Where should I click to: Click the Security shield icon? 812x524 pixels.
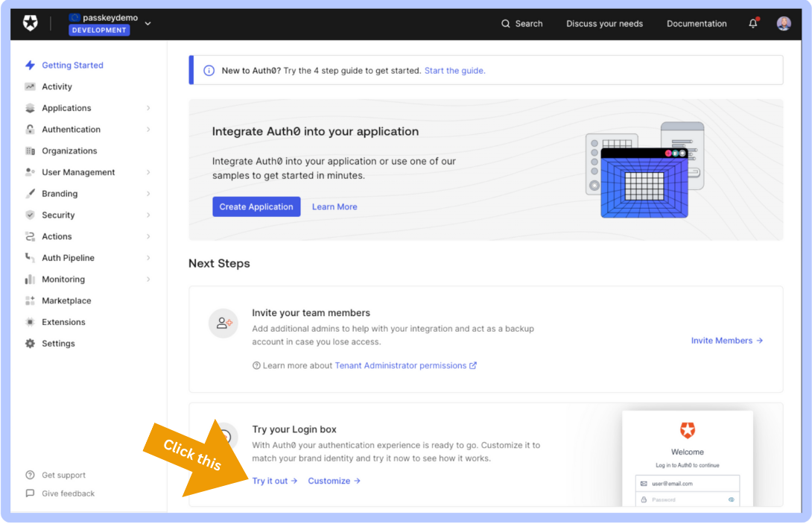(x=30, y=215)
